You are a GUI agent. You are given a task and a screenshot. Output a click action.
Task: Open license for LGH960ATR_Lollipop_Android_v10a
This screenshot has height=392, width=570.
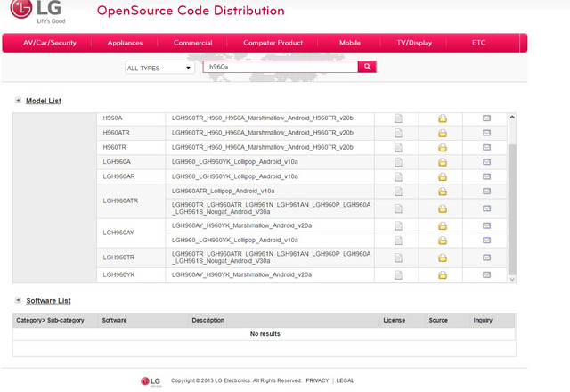click(x=398, y=192)
